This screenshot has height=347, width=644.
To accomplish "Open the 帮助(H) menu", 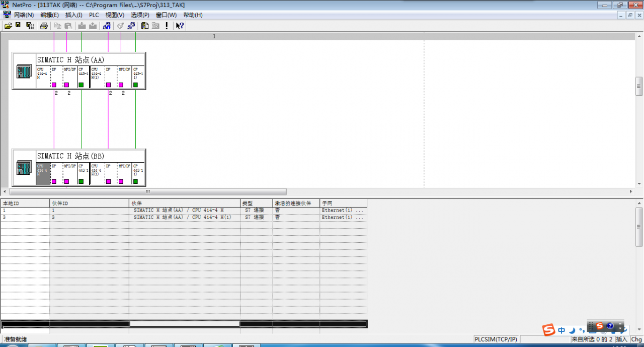I will tap(193, 15).
